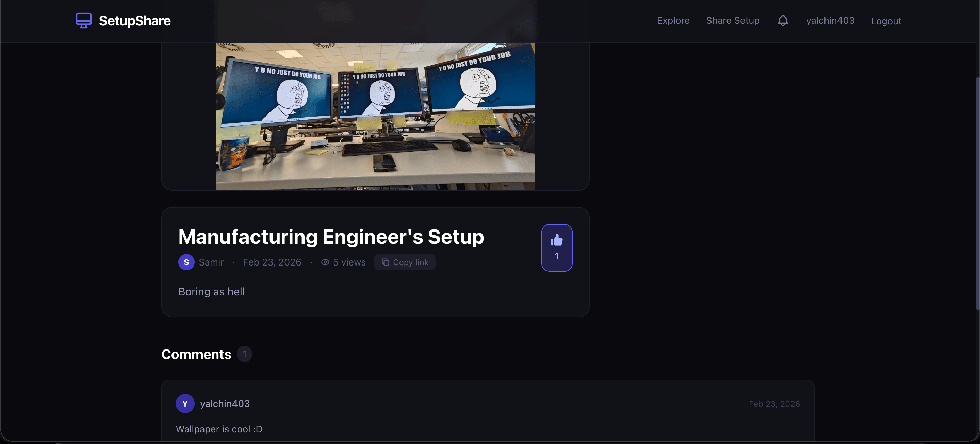The width and height of the screenshot is (980, 444).
Task: Like the Manufacturing Engineer's Setup post
Action: 557,247
